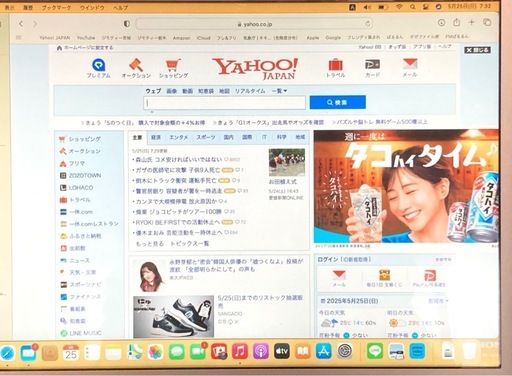Open the rice planting news thumbnail
Viewport: 512px width, 376px height.
pyautogui.click(x=287, y=162)
